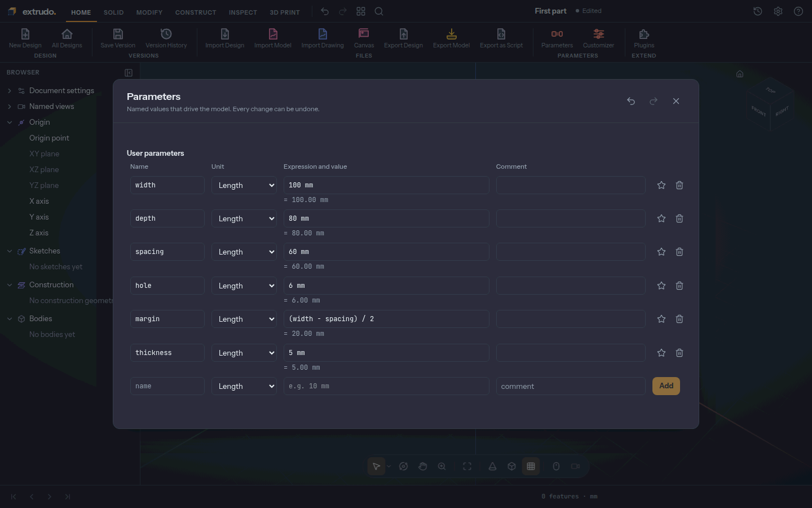Redo change in Parameters dialog
Image resolution: width=812 pixels, height=508 pixels.
point(654,101)
